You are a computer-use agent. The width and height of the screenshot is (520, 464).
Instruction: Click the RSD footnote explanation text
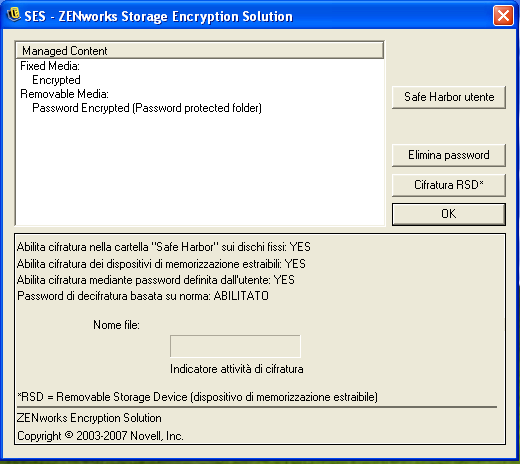(x=197, y=397)
